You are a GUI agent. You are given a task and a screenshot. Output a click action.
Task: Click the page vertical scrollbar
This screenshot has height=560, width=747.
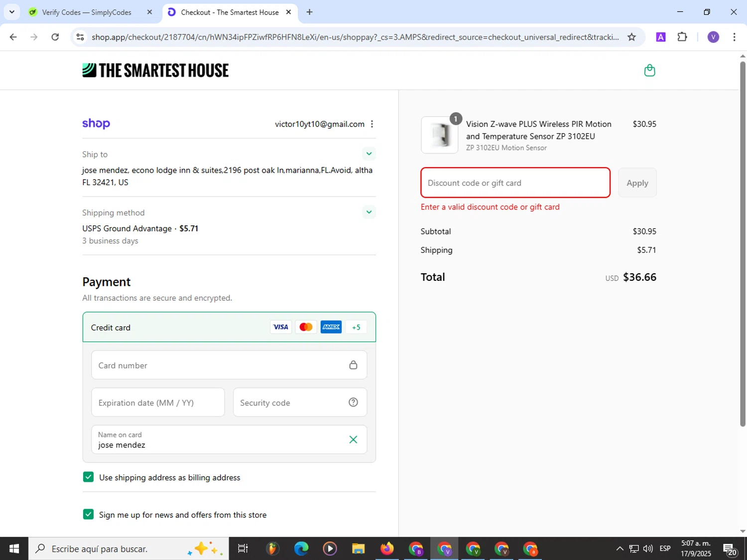pyautogui.click(x=743, y=244)
